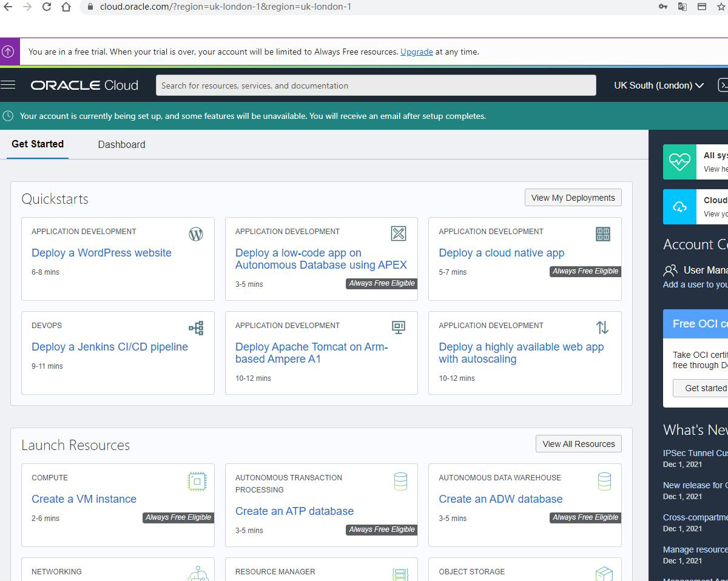Viewport: 728px width, 581px height.
Task: Click the ADW database icon
Action: coord(604,482)
